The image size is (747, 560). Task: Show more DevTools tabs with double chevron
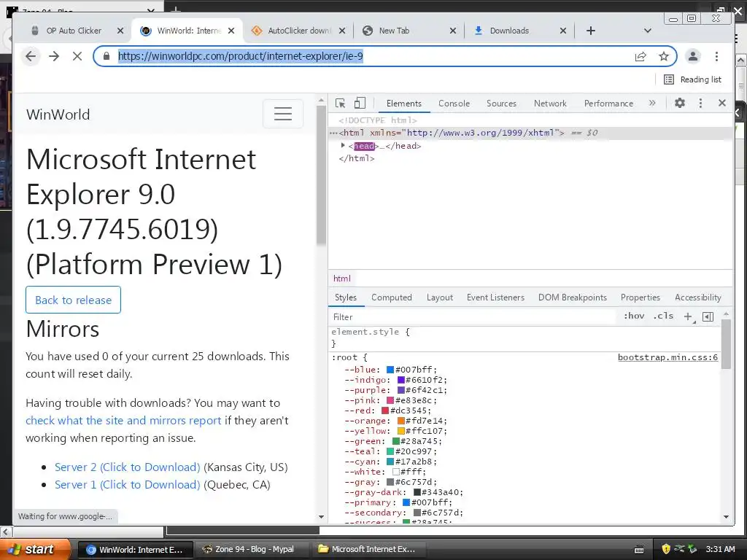pyautogui.click(x=652, y=103)
